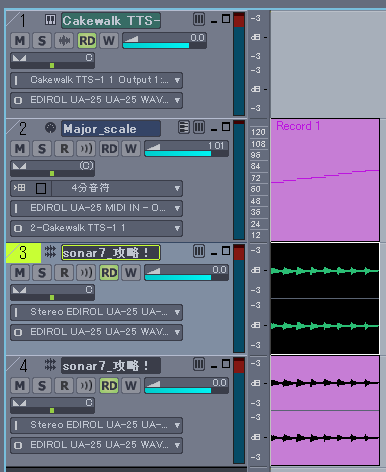Click the track layers icon on track 1
The height and width of the screenshot is (472, 386).
[x=199, y=19]
